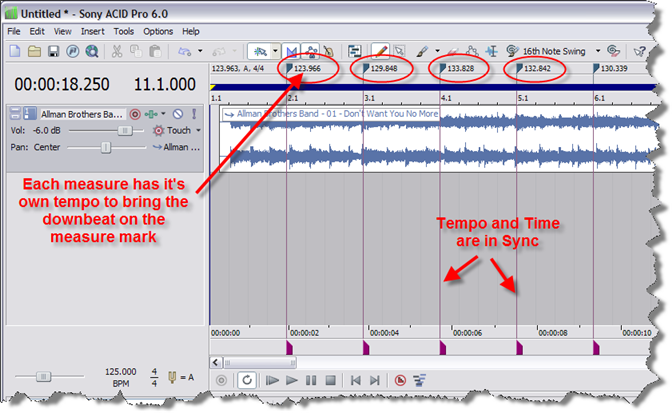Click the track Vol slider handle
Image resolution: width=672 pixels, height=413 pixels.
124,130
